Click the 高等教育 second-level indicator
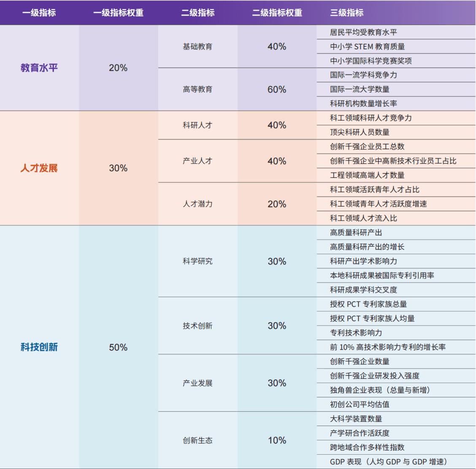 coord(197,89)
